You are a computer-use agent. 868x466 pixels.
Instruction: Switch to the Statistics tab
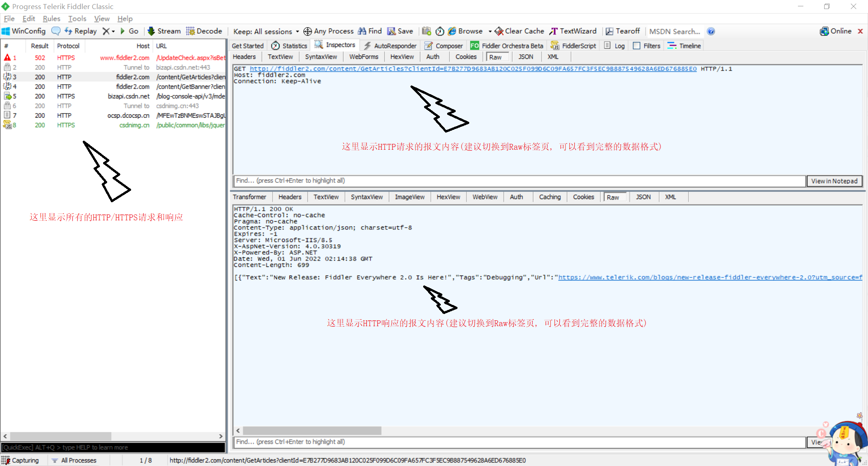coord(289,46)
